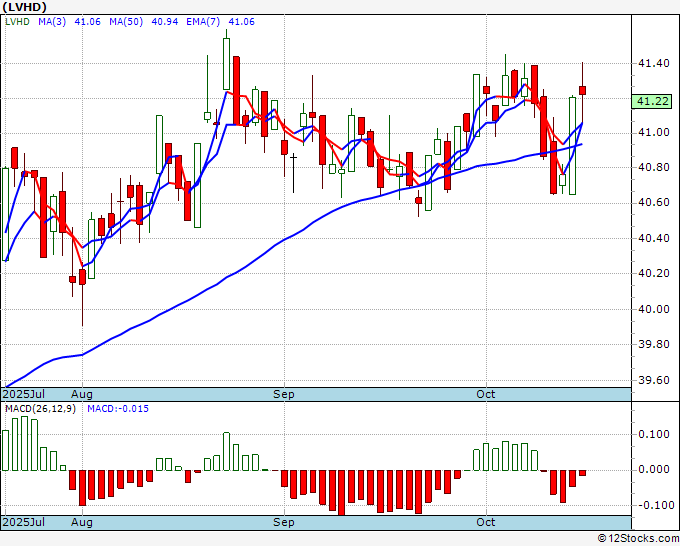Click the 40.20 price axis label
This screenshot has width=680, height=546.
(x=654, y=273)
